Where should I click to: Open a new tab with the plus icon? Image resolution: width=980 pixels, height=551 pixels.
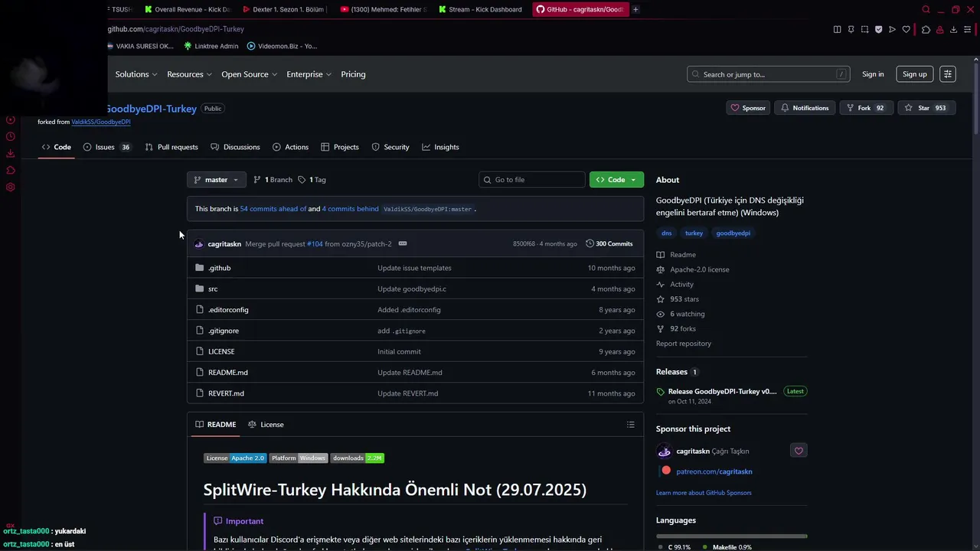click(635, 9)
